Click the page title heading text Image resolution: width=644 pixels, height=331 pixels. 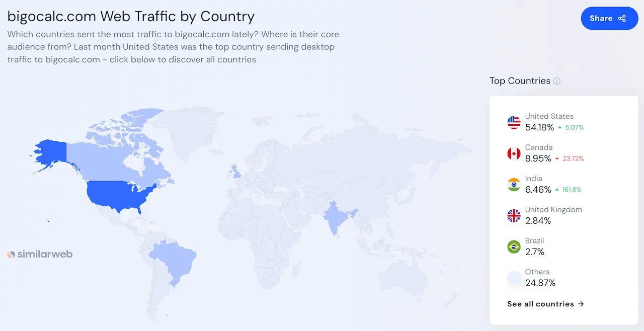[x=131, y=16]
